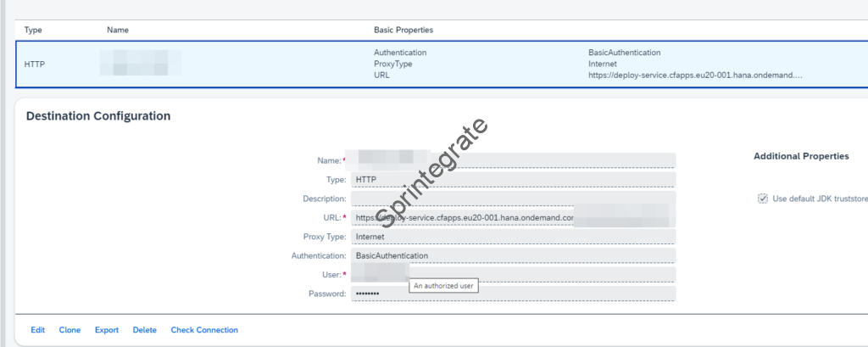Image resolution: width=868 pixels, height=347 pixels.
Task: Delete the selected destination
Action: tap(145, 330)
